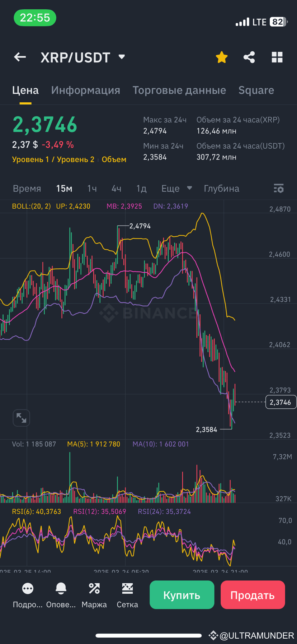Open the four-square grid icon
The width and height of the screenshot is (297, 644).
(277, 57)
